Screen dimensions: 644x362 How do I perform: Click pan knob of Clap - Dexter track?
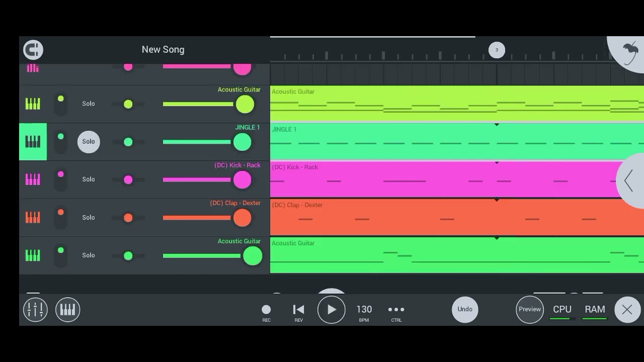(128, 218)
